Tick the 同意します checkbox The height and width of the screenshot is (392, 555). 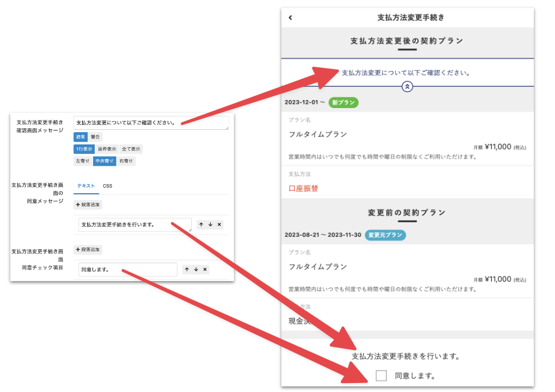pos(381,376)
